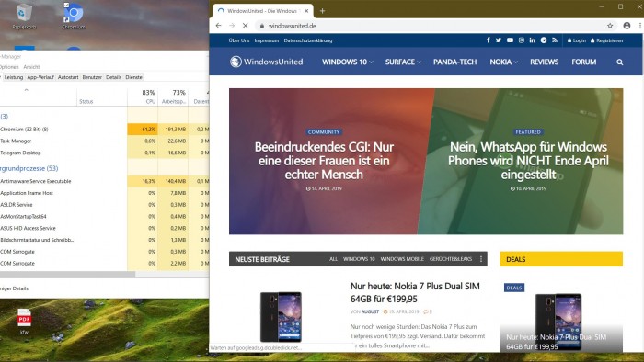Image resolution: width=644 pixels, height=362 pixels.
Task: Click Weniger Details in Task Manager
Action: [14, 288]
